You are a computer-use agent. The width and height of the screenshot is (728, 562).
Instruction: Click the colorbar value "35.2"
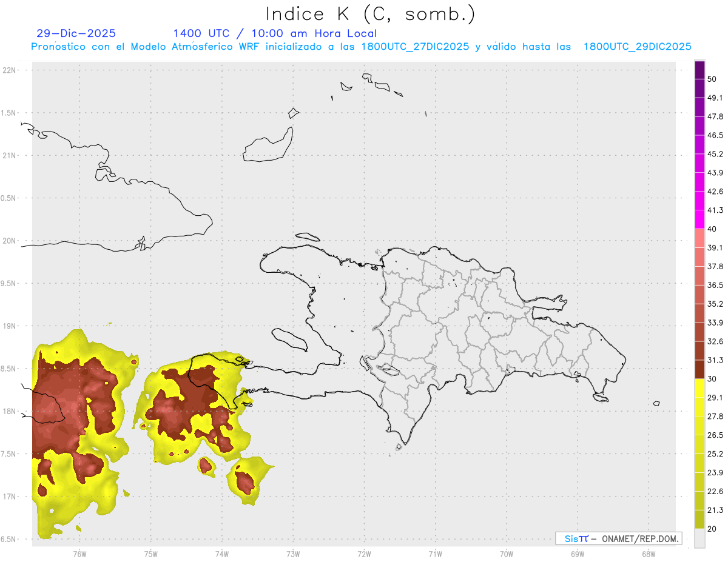pyautogui.click(x=715, y=304)
